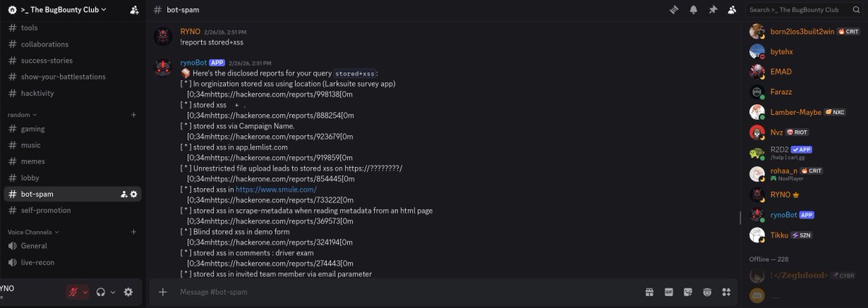The width and height of the screenshot is (868, 308).
Task: Click the invite people icon beside server name
Action: (135, 10)
